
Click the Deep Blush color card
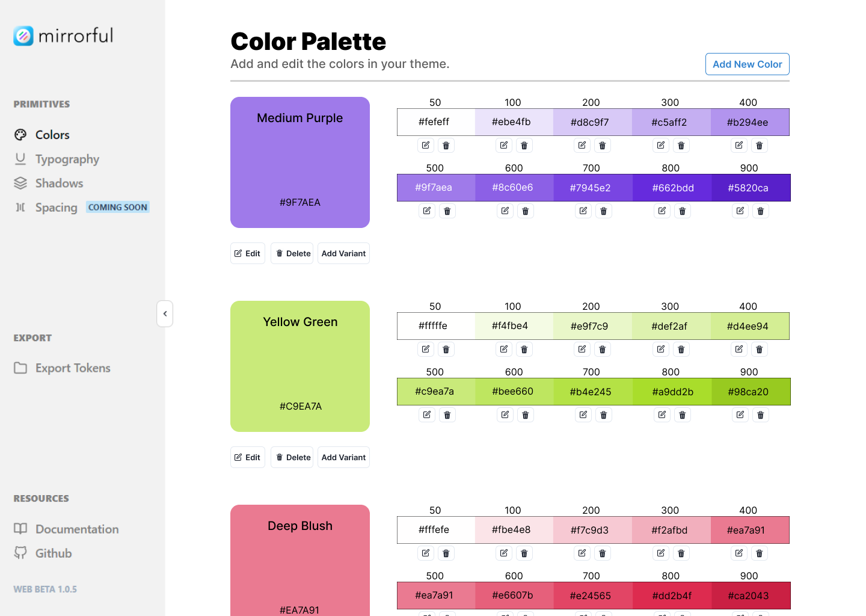click(299, 559)
